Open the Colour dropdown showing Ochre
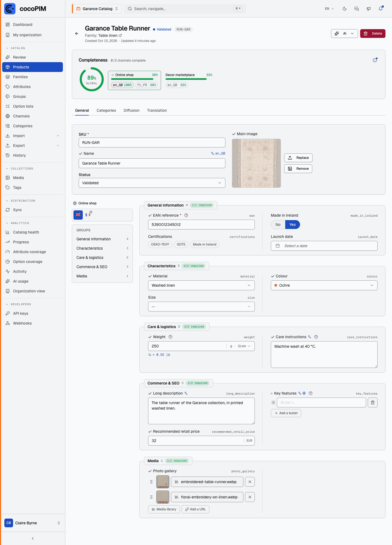Viewport: 392px width, 545px height. [x=324, y=285]
